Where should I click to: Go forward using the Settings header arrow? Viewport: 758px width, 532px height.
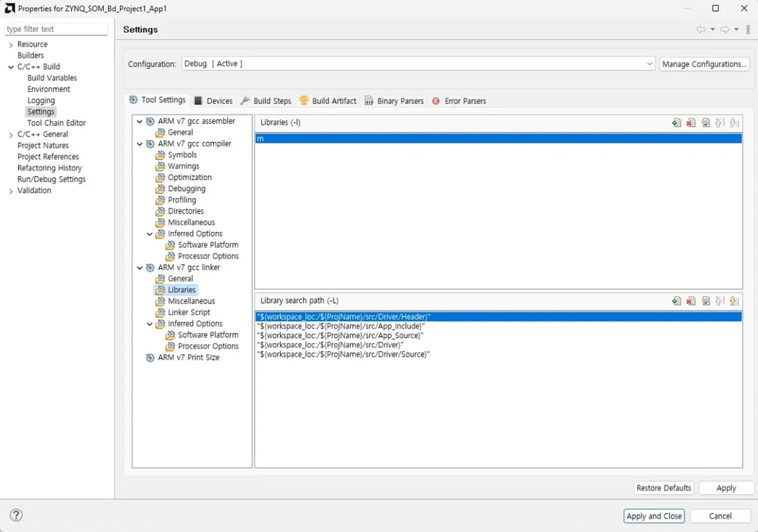click(724, 30)
